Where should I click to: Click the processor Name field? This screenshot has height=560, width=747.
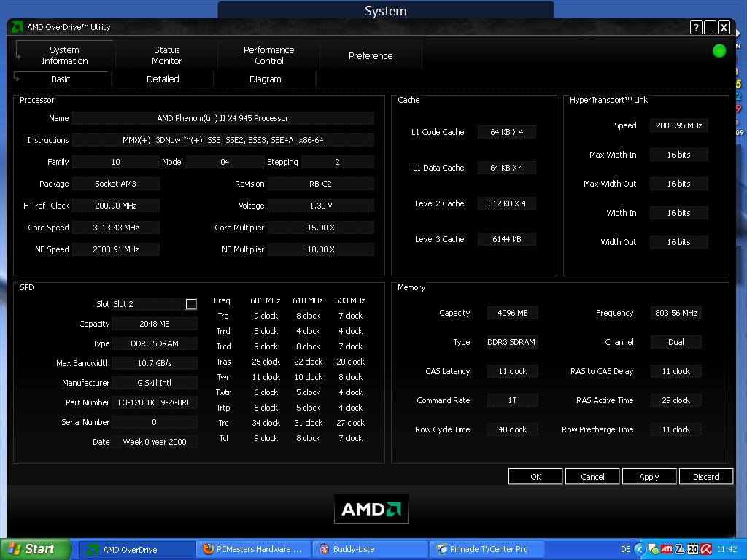(x=222, y=118)
